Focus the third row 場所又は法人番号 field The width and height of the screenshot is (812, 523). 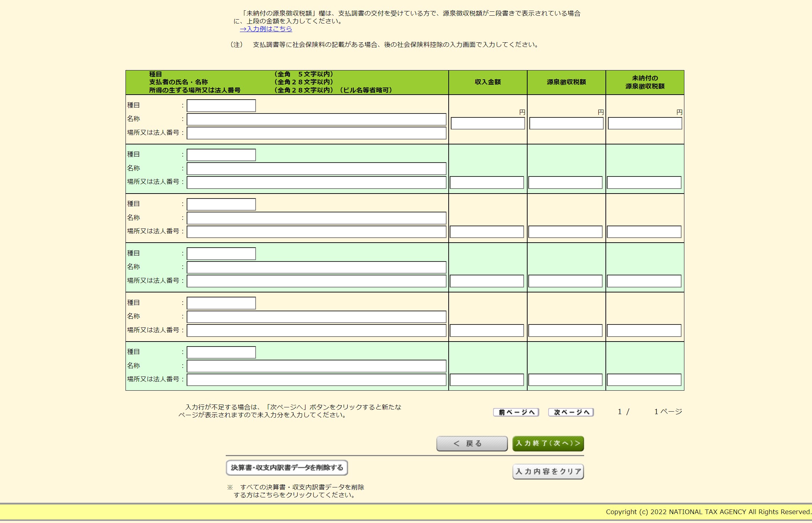(316, 232)
